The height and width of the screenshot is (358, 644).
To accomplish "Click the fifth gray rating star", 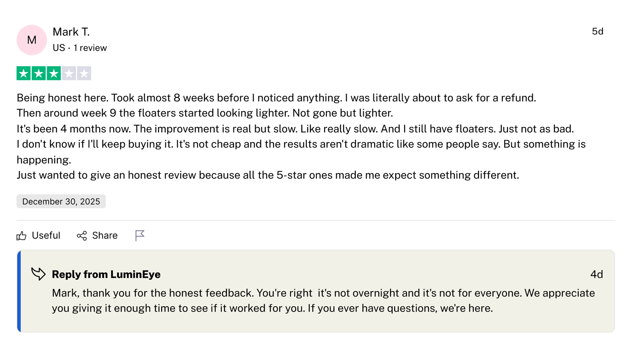I will coord(84,73).
